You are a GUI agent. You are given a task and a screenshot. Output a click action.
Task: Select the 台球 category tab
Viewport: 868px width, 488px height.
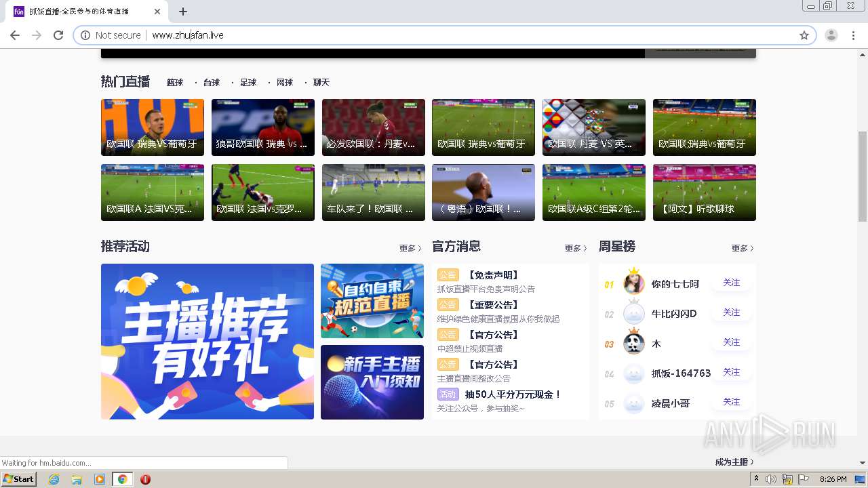tap(212, 83)
